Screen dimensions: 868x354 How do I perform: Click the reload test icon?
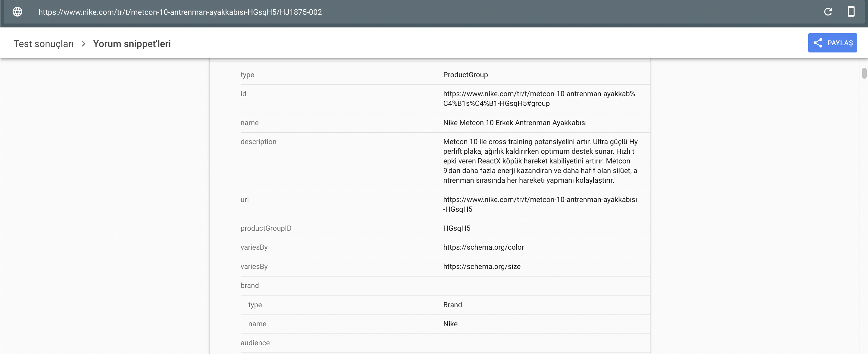(x=828, y=12)
